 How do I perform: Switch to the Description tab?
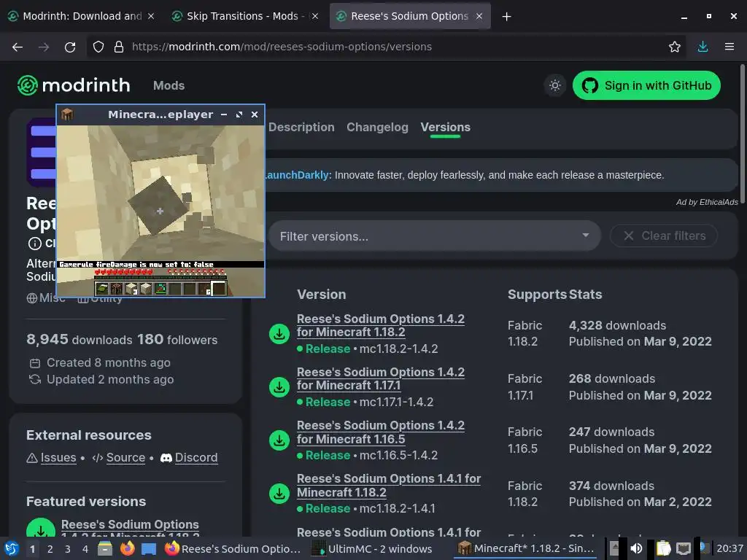click(x=301, y=127)
